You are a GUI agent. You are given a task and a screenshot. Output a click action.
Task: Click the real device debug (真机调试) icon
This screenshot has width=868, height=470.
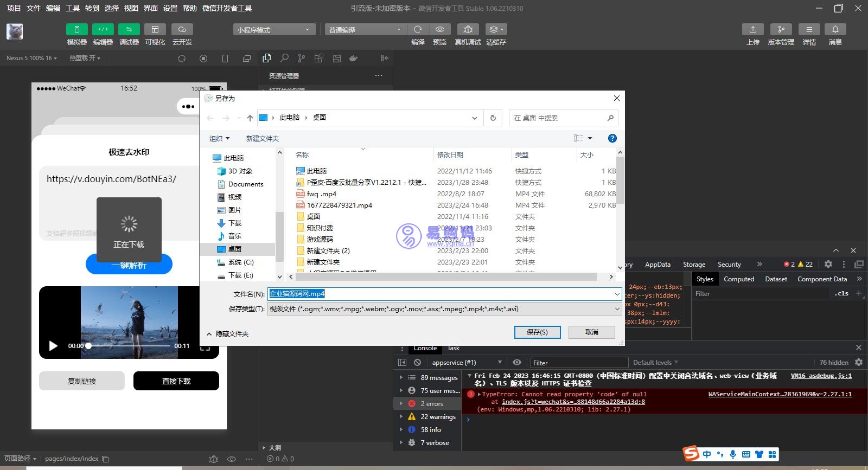468,29
